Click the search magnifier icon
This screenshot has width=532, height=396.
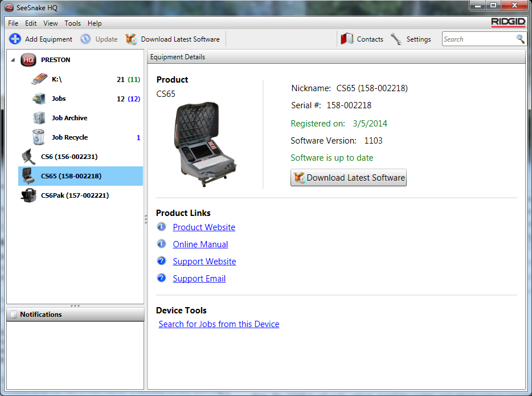[521, 39]
